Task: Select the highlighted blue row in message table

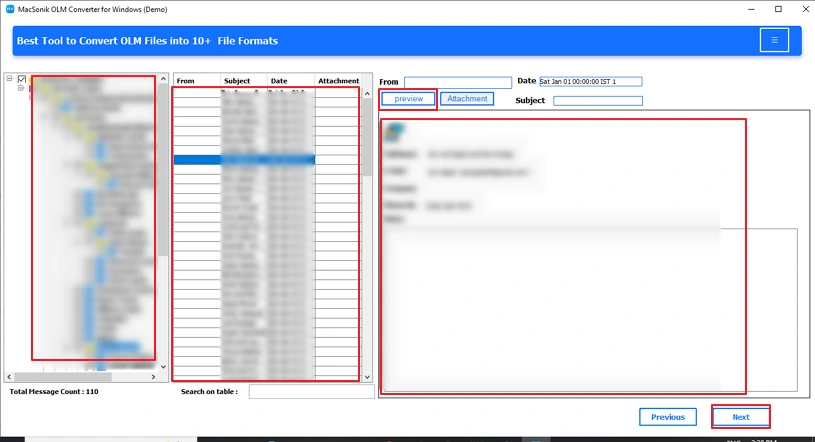Action: coord(244,159)
